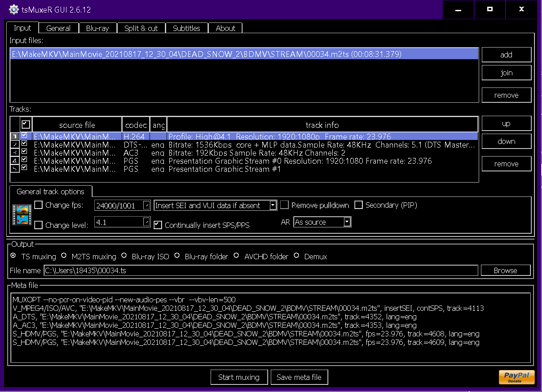Select the General track options tab
This screenshot has width=542, height=392.
(x=50, y=192)
